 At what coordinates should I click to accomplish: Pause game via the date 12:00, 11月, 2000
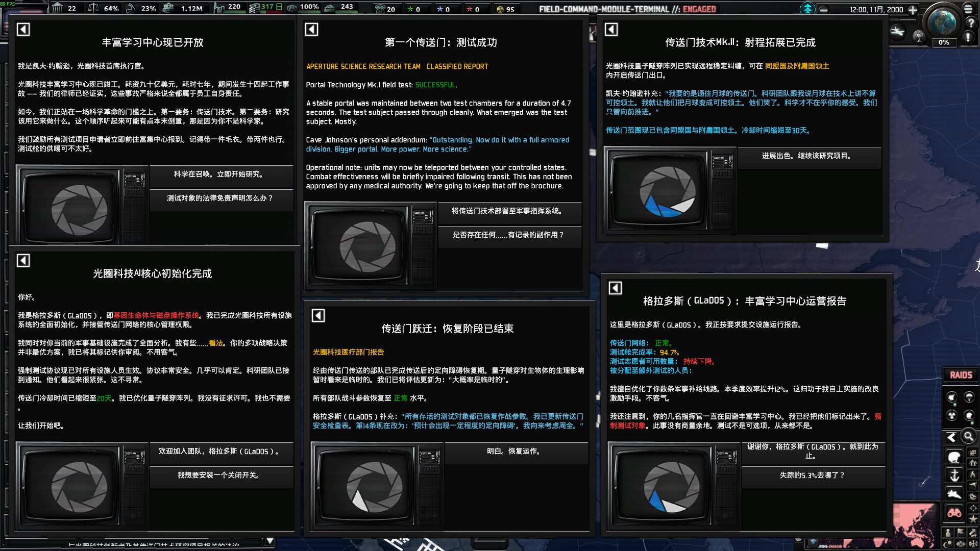876,10
